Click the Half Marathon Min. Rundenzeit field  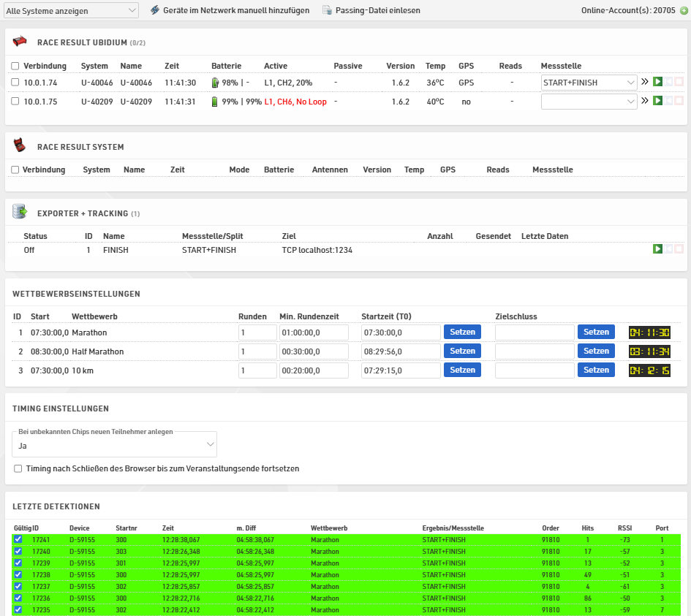pyautogui.click(x=314, y=351)
